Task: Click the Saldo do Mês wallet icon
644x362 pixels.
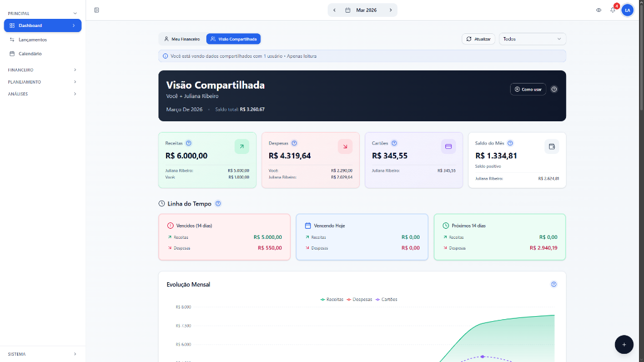Action: pyautogui.click(x=552, y=146)
